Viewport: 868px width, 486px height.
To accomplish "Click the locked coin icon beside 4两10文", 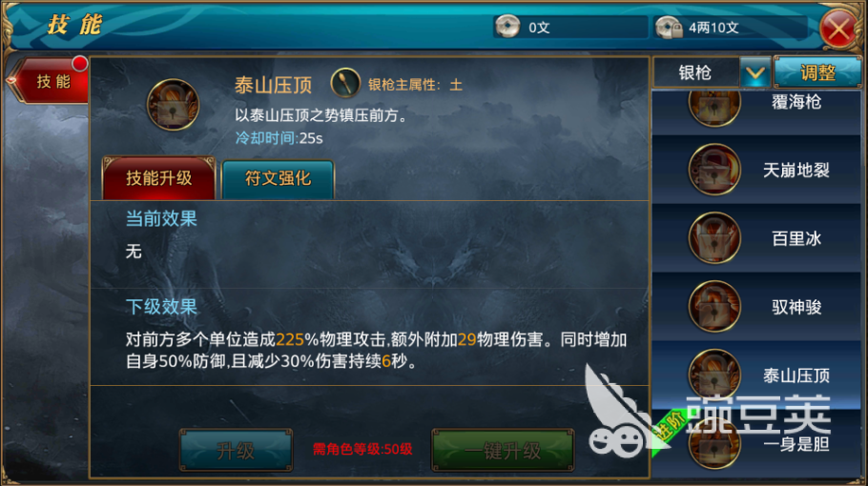I will click(x=668, y=27).
